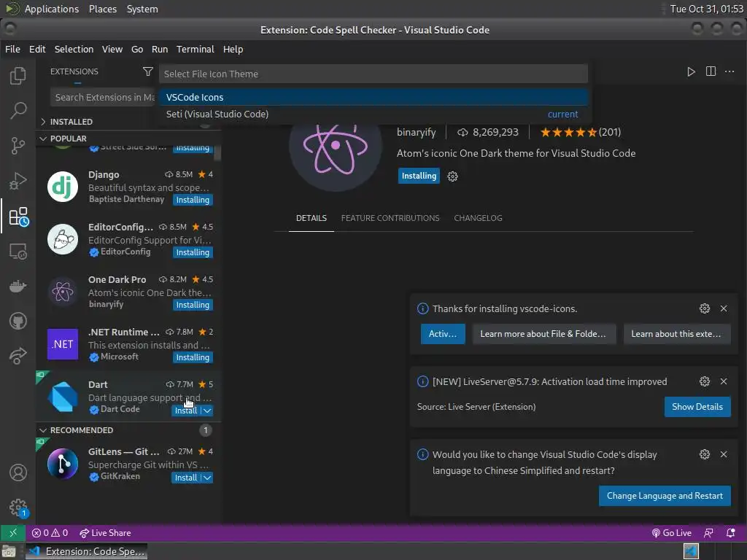747x560 pixels.
Task: Click Go Live in status bar
Action: (671, 532)
